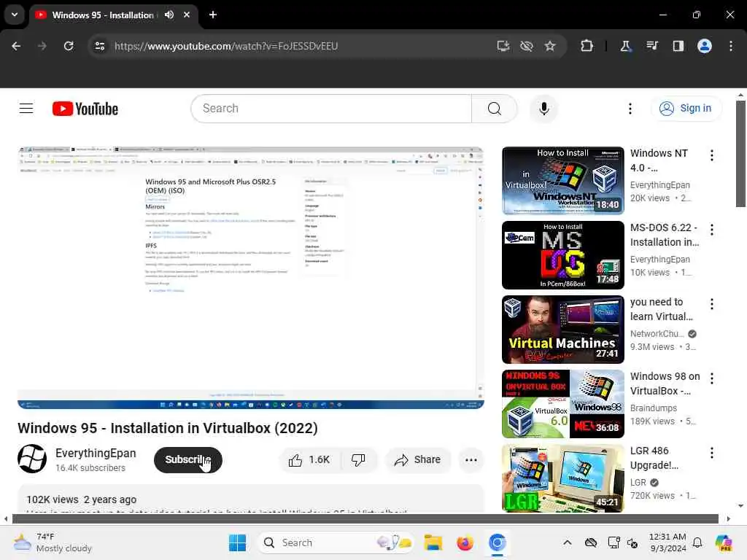Viewport: 747px width, 560px height.
Task: Open options menu for MS-DOS 6.22 video
Action: [712, 230]
